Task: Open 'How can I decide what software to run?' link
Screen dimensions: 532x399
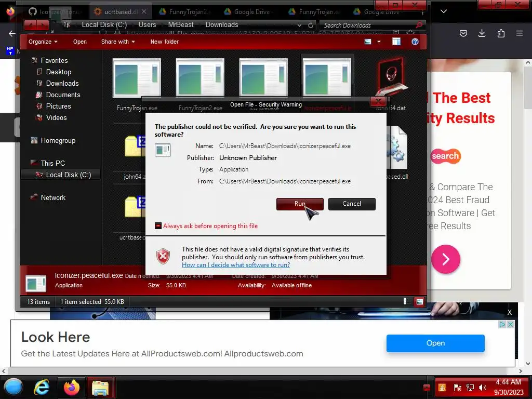Action: [x=236, y=265]
